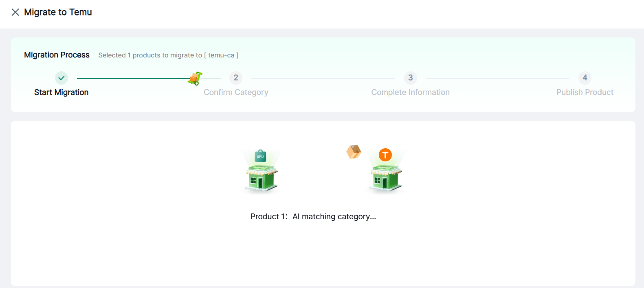
Task: Jump to the Publish Product step label
Action: tap(585, 92)
